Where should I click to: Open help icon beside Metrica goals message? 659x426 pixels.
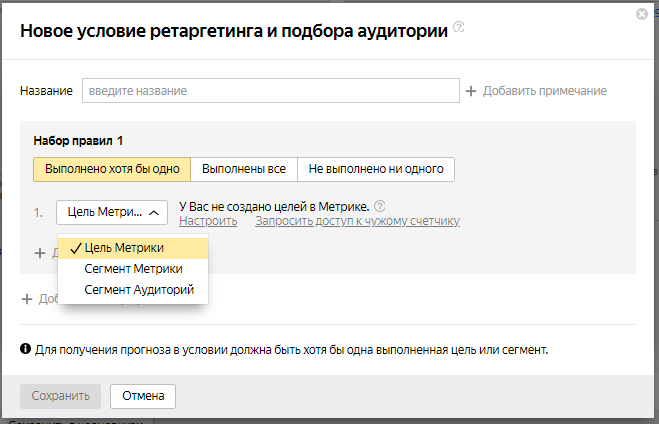[380, 206]
